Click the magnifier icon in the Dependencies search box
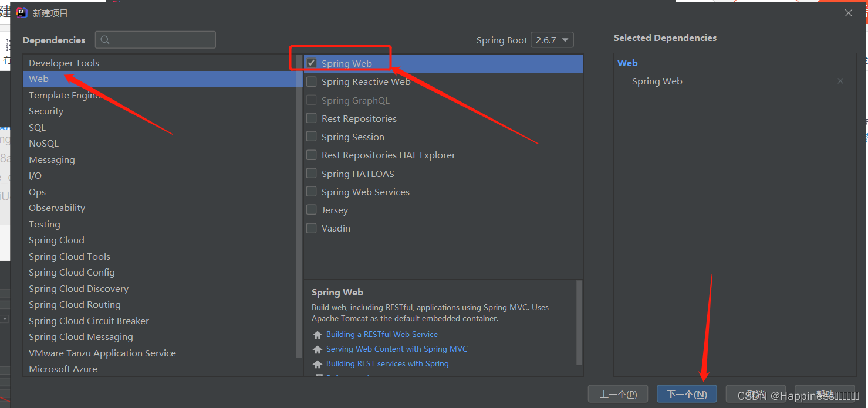 click(x=105, y=40)
